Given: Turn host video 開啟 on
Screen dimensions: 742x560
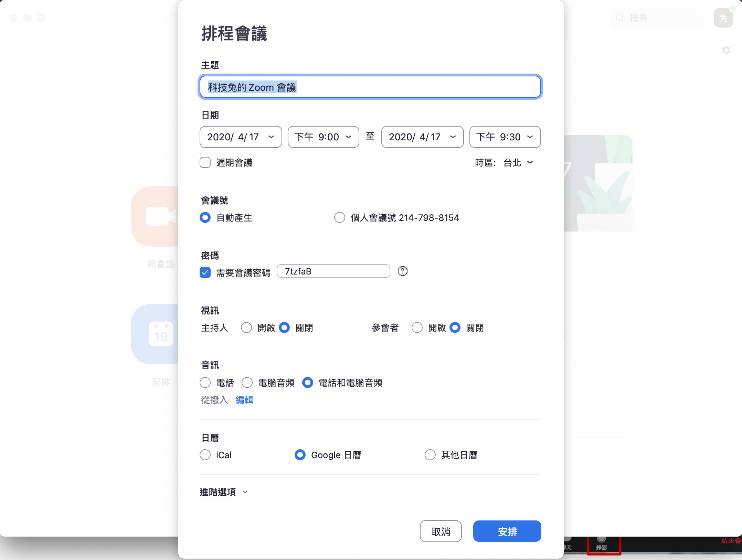Looking at the screenshot, I should tap(246, 327).
